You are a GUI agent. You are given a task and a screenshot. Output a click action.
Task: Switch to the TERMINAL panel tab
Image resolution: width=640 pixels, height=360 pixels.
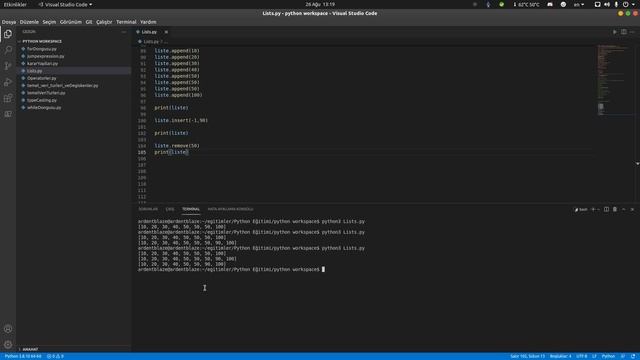coord(191,209)
